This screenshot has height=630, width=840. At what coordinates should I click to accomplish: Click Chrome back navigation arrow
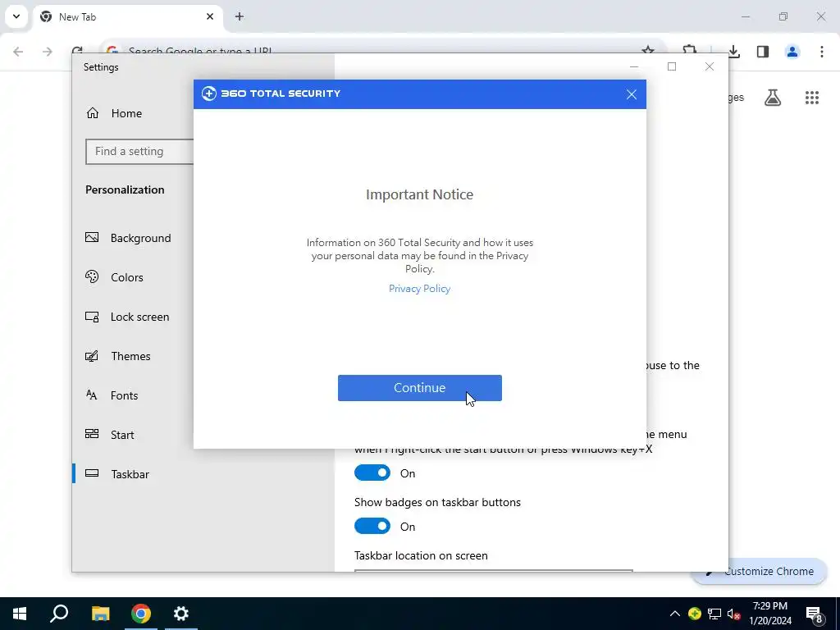(18, 52)
